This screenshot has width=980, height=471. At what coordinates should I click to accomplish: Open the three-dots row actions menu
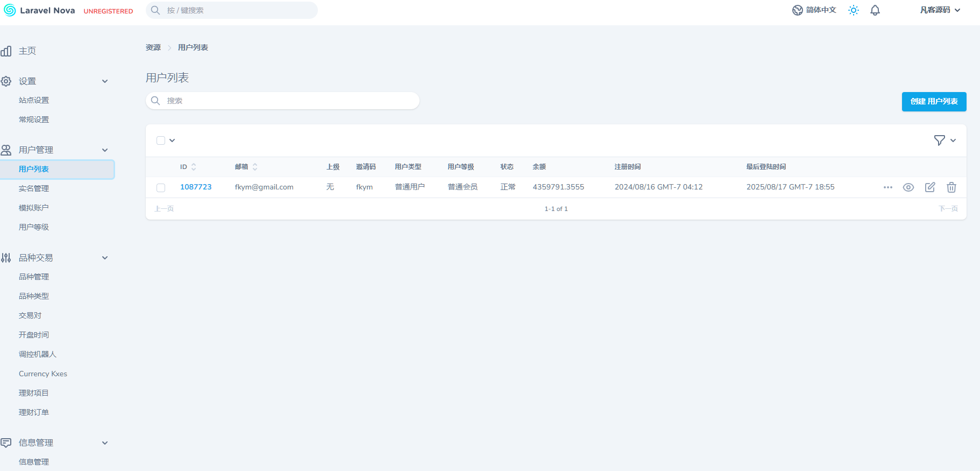888,187
